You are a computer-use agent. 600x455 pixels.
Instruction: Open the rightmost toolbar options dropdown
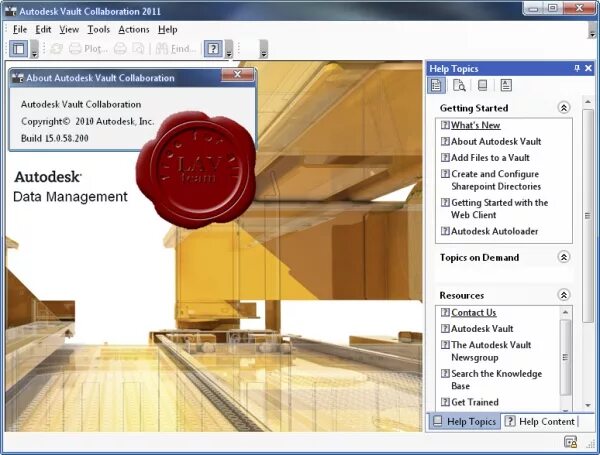click(x=264, y=49)
